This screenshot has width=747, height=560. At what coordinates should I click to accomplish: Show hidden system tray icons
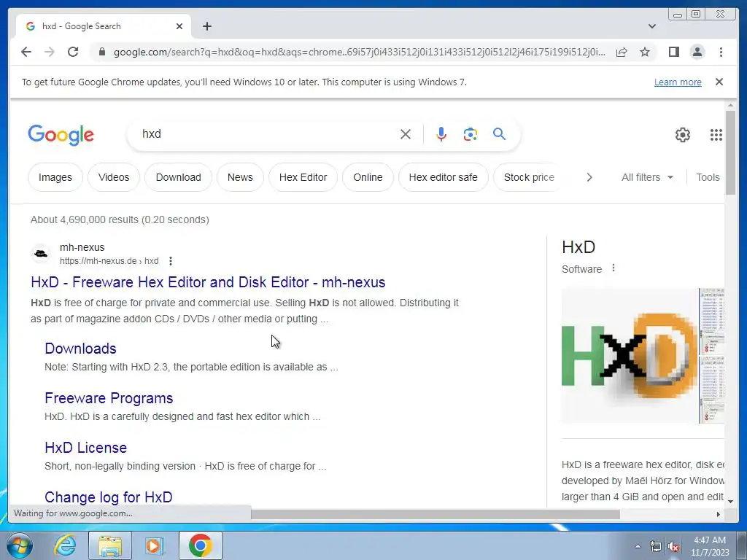638,547
